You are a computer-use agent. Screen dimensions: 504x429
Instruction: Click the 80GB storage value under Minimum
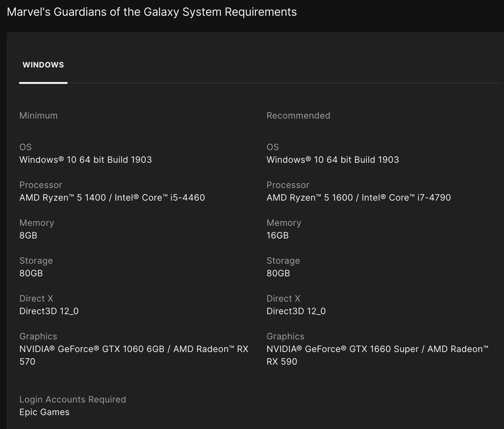pos(31,273)
